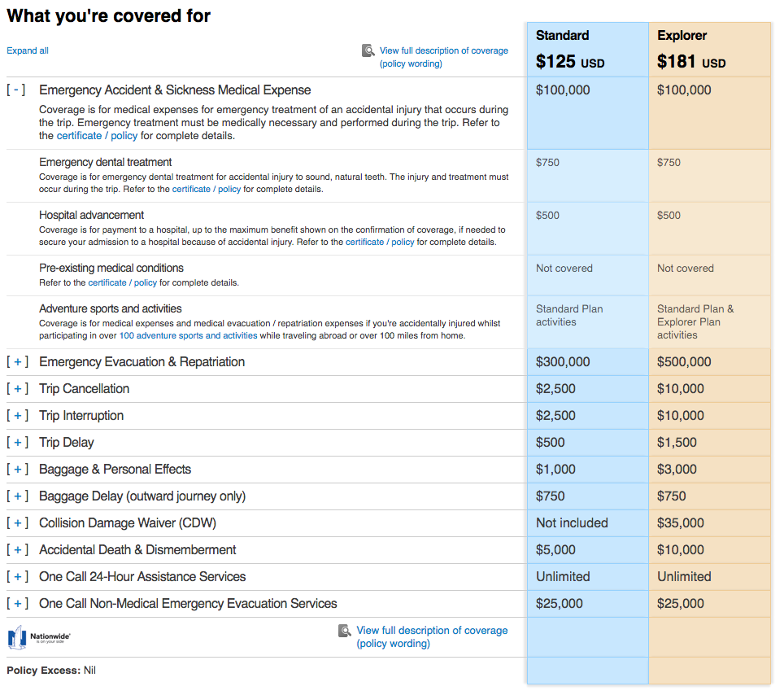784x695 pixels.
Task: Expand Accidental Death & Dismemberment row
Action: (x=16, y=550)
